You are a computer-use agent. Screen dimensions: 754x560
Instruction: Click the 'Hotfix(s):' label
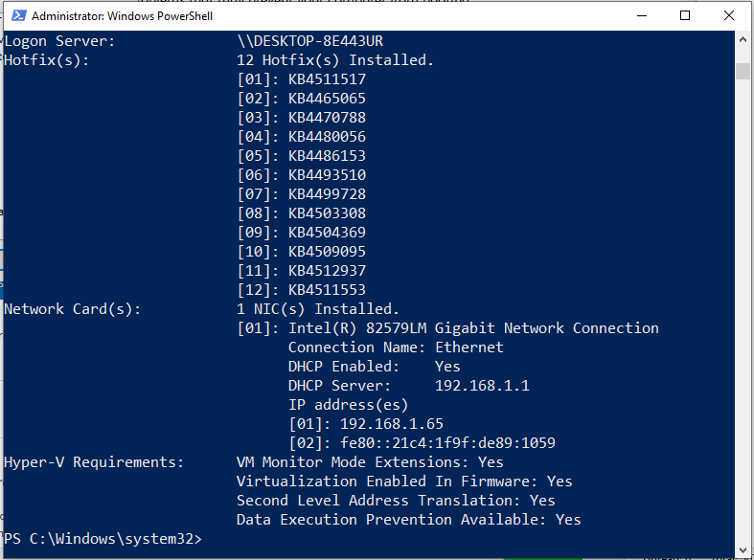47,60
